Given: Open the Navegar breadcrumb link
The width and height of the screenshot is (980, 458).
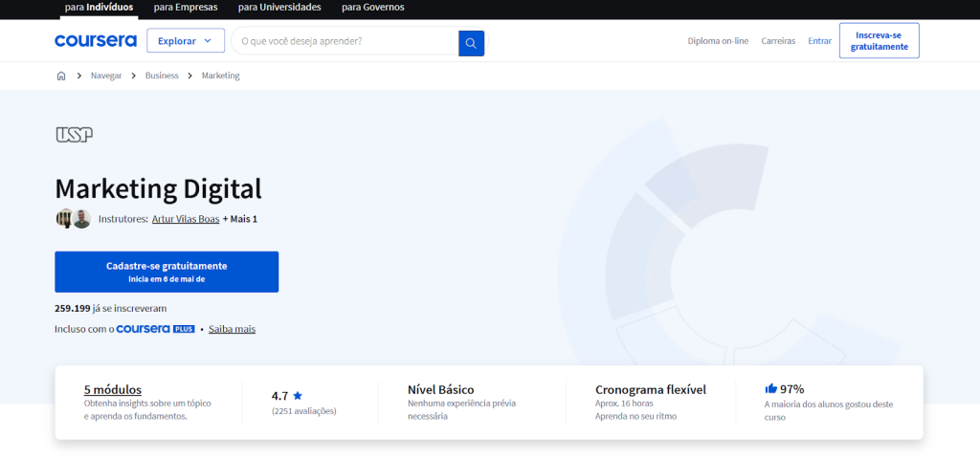Looking at the screenshot, I should tap(106, 76).
